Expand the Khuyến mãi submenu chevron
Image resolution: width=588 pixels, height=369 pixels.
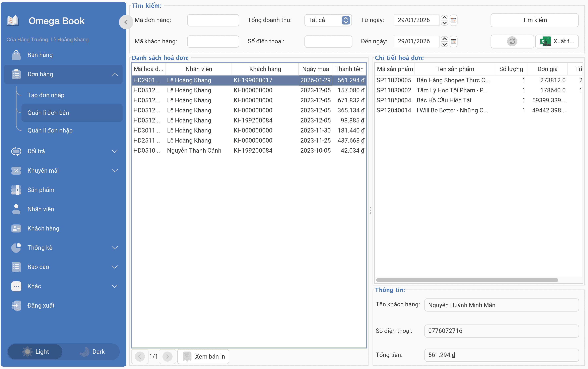pyautogui.click(x=115, y=171)
